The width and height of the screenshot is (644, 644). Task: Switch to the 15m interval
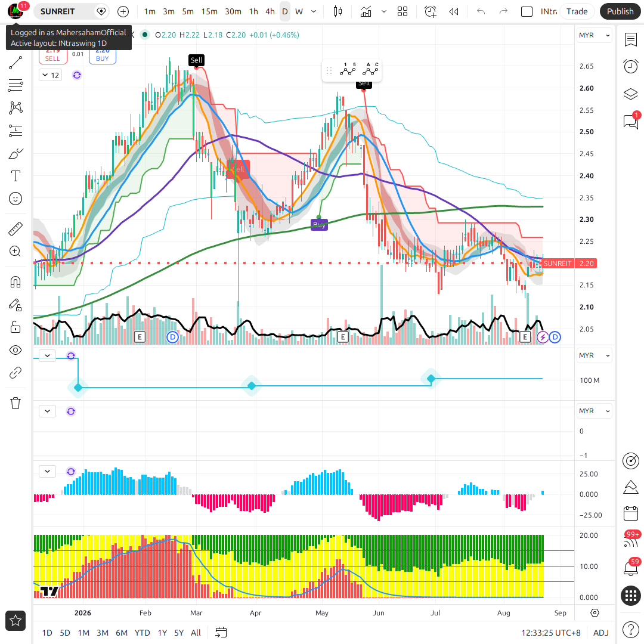pyautogui.click(x=209, y=11)
